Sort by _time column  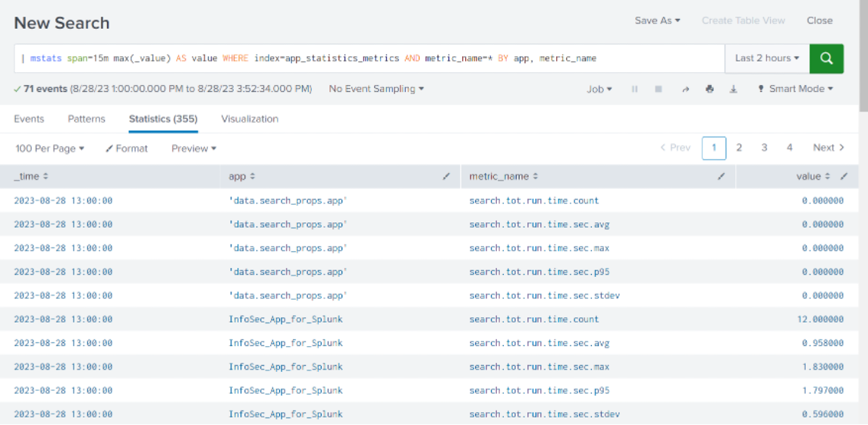coord(30,177)
